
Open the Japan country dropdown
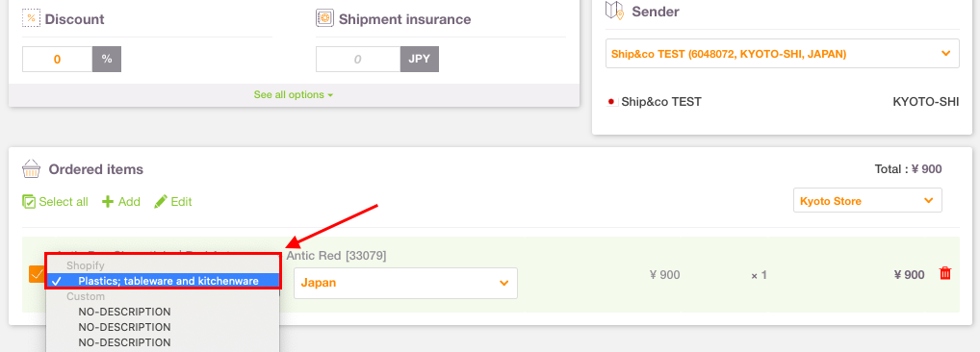(405, 283)
